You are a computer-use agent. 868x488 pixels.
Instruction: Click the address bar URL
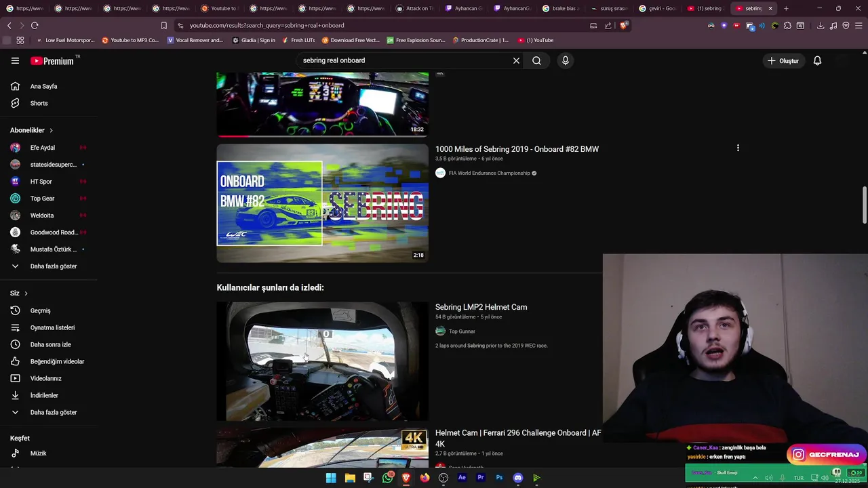point(267,25)
